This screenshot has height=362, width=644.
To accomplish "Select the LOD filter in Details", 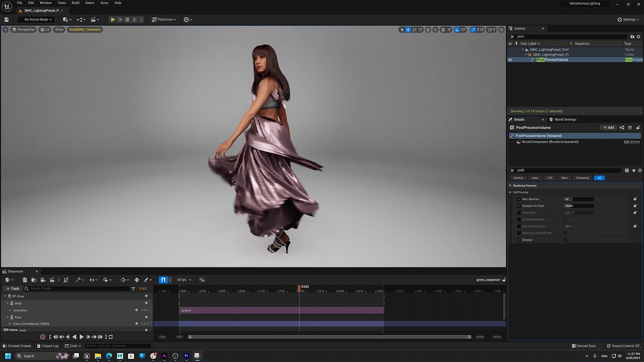I will pos(550,178).
